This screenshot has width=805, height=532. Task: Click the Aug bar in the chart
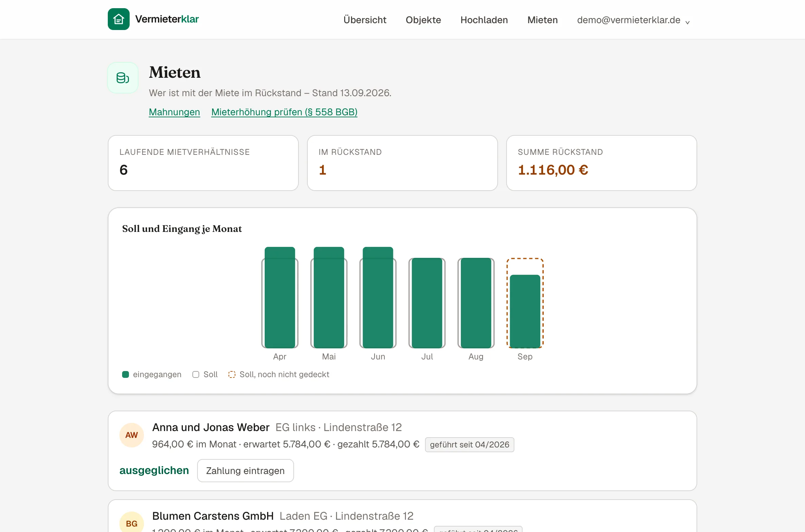476,303
